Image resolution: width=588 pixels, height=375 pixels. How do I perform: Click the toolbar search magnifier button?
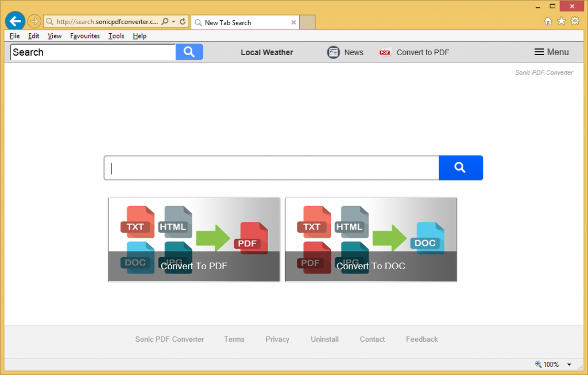pyautogui.click(x=189, y=52)
